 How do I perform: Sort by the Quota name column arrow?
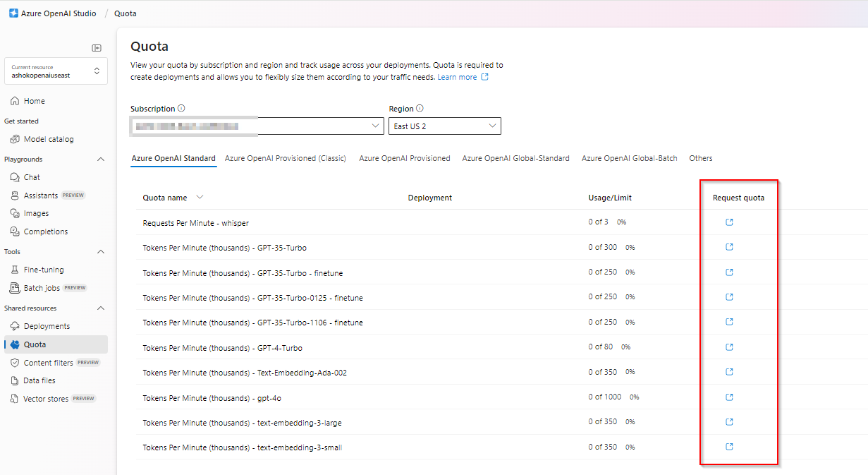click(x=200, y=198)
